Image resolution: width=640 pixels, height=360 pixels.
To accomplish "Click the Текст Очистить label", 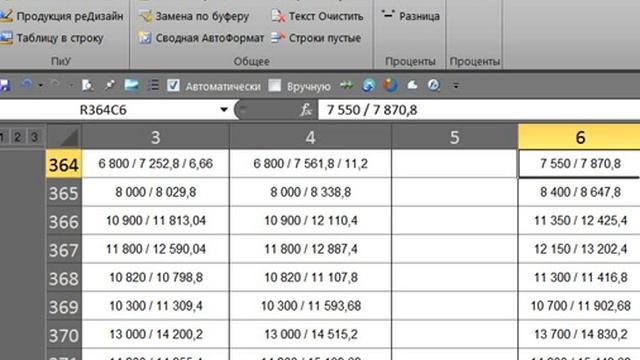I will pos(326,16).
